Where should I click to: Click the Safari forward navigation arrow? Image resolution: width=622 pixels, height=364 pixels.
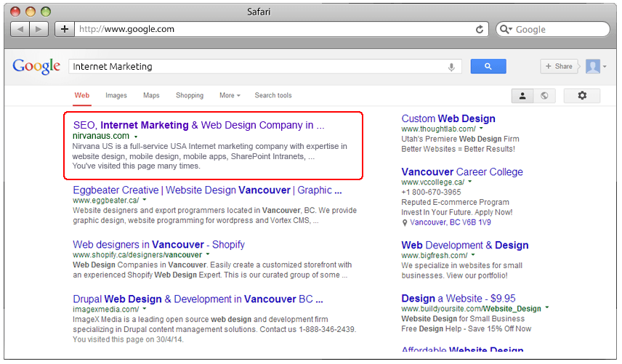[39, 29]
